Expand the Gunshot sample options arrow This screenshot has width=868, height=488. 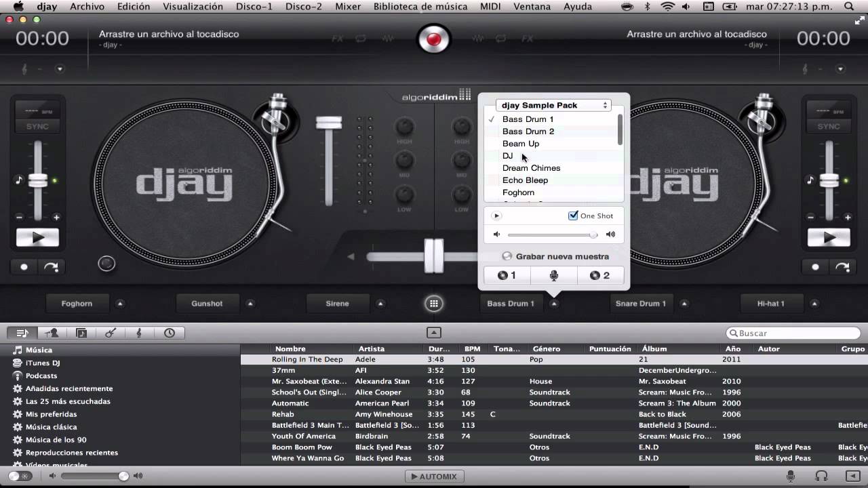click(250, 304)
